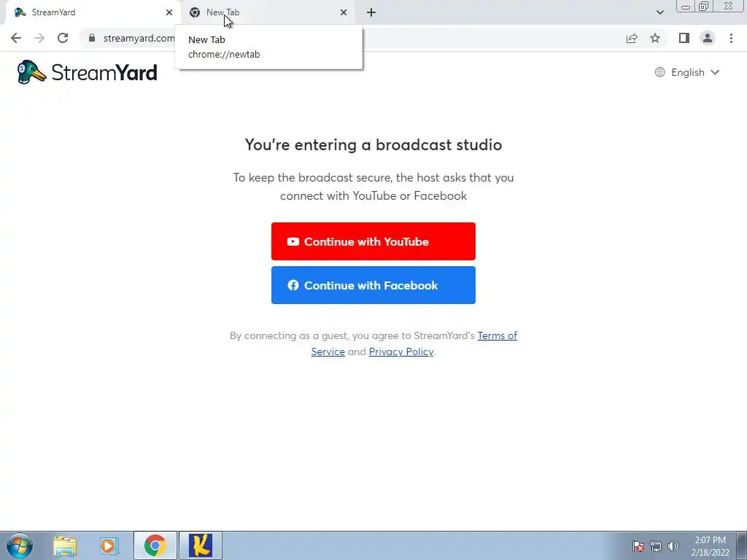Share this page icon in address bar
The image size is (747, 560).
(x=632, y=38)
